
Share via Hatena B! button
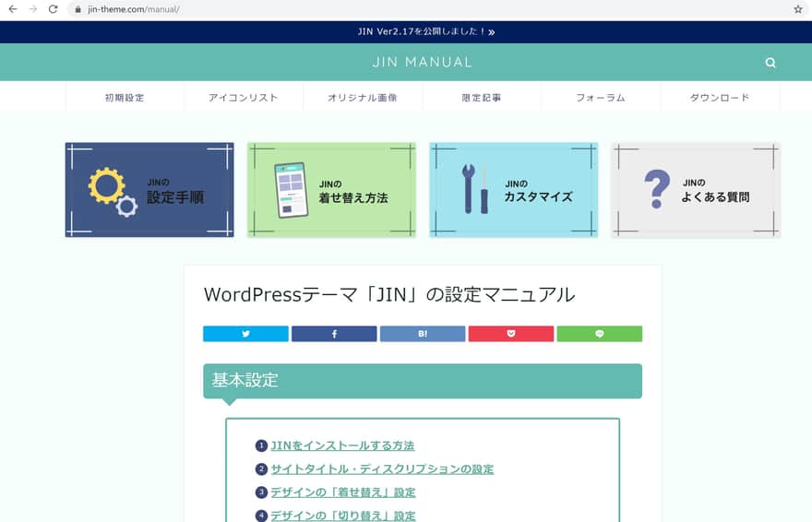(x=423, y=334)
